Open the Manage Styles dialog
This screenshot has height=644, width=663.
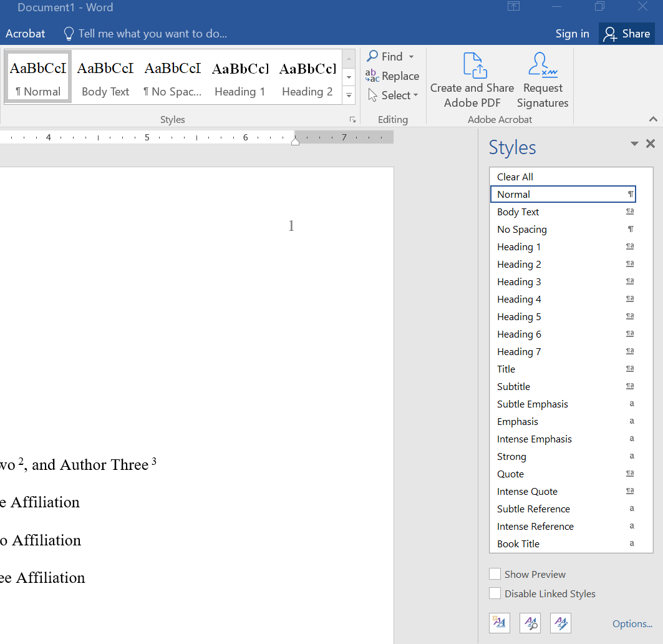click(561, 623)
